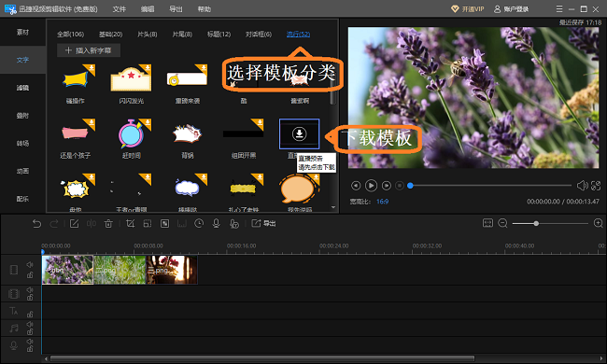Zoom in the timeline with plus magnifier
Viewport: 607px width, 364px height.
[598, 223]
